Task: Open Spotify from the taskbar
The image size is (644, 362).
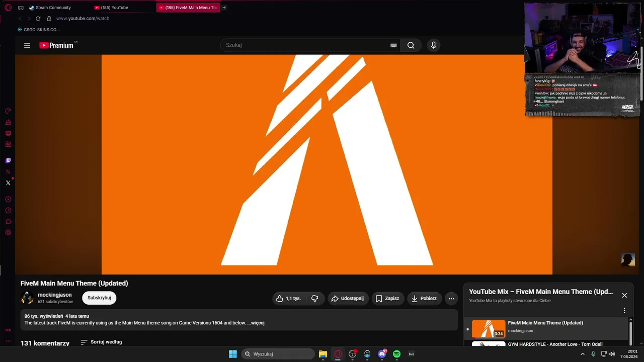Action: point(397,354)
